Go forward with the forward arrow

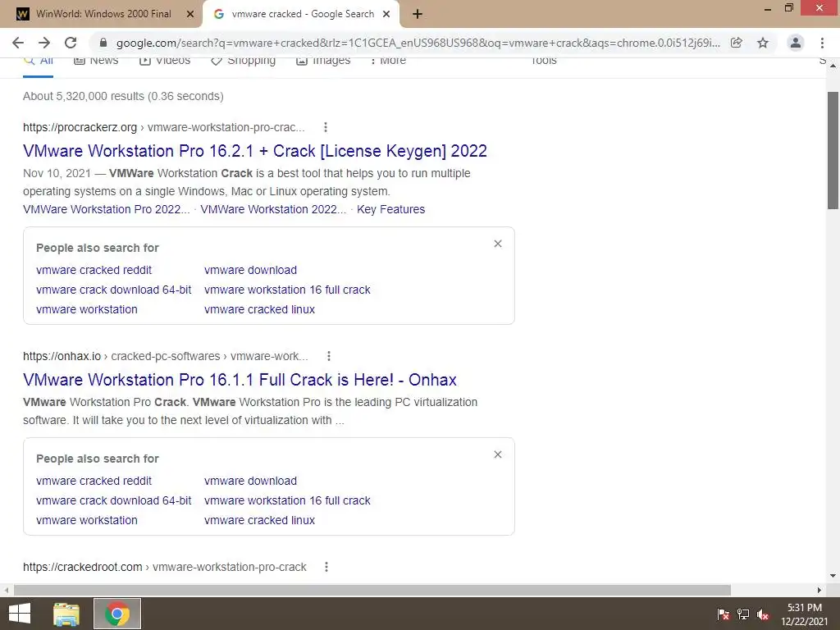[x=44, y=43]
